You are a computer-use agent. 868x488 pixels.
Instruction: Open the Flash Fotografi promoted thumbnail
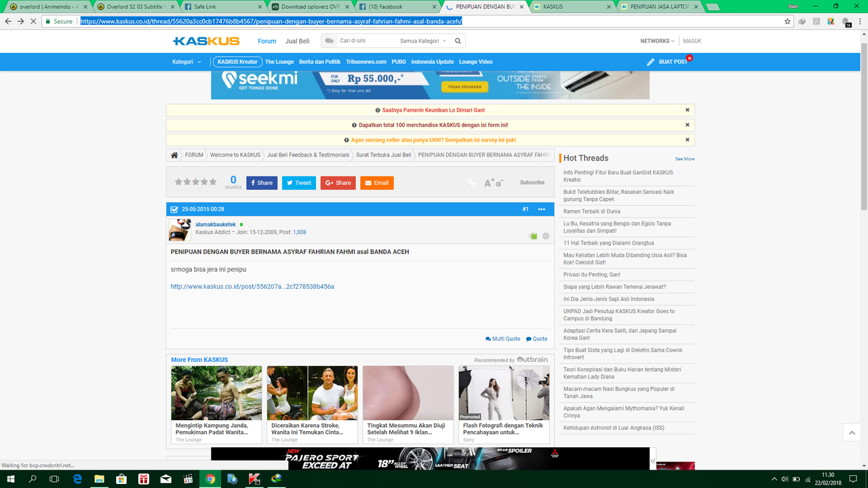[504, 393]
